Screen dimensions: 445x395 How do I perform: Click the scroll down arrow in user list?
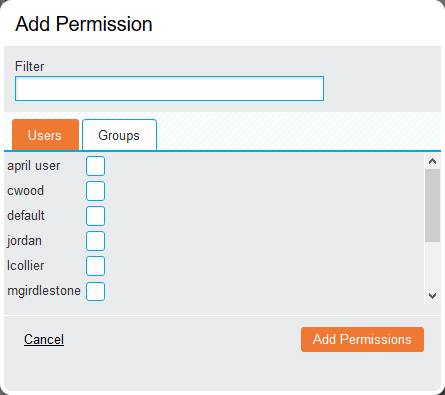tap(432, 296)
